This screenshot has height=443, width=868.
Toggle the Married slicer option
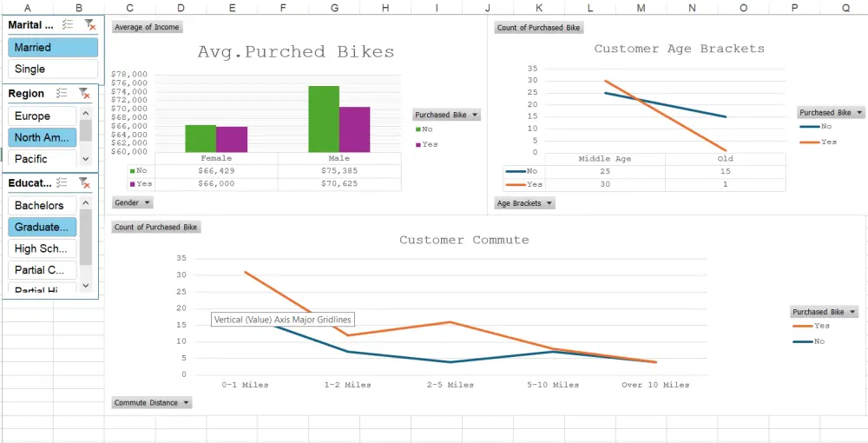point(52,47)
